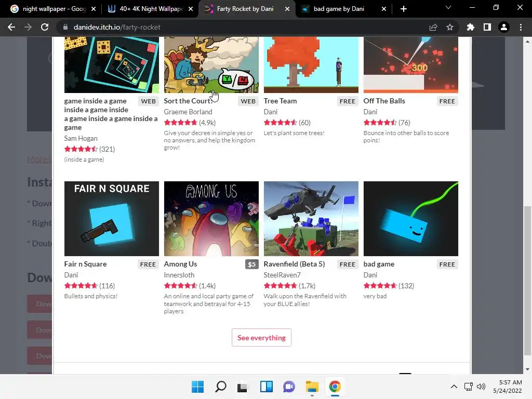Expand the system tray hidden icons chevron

pyautogui.click(x=454, y=386)
